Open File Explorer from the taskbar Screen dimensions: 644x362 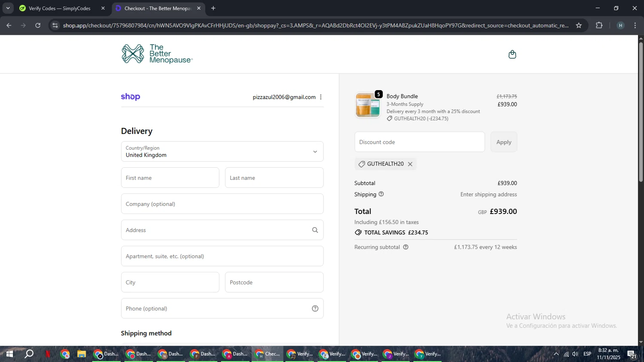pyautogui.click(x=81, y=354)
